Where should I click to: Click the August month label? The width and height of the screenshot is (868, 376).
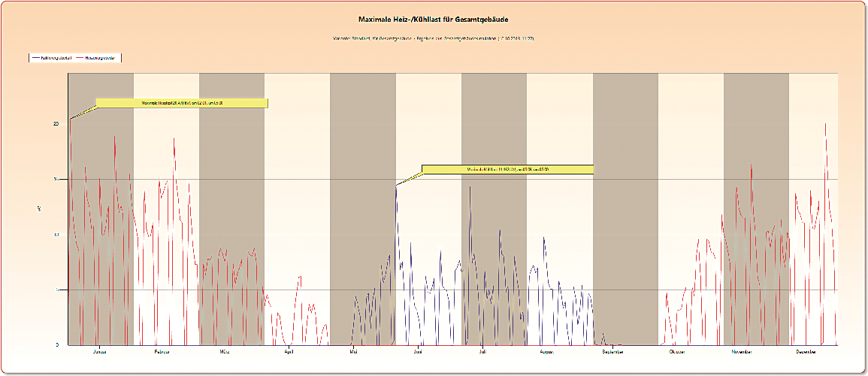click(x=548, y=352)
